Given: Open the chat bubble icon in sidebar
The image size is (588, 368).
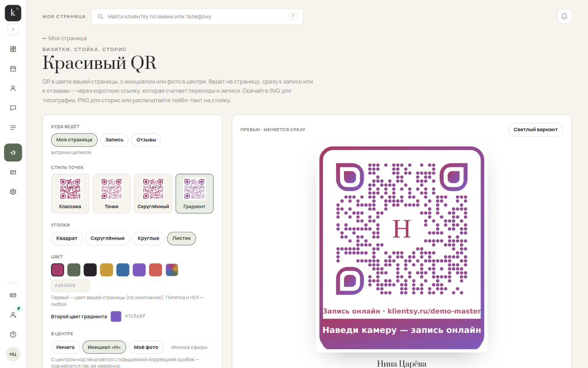Looking at the screenshot, I should (x=13, y=108).
